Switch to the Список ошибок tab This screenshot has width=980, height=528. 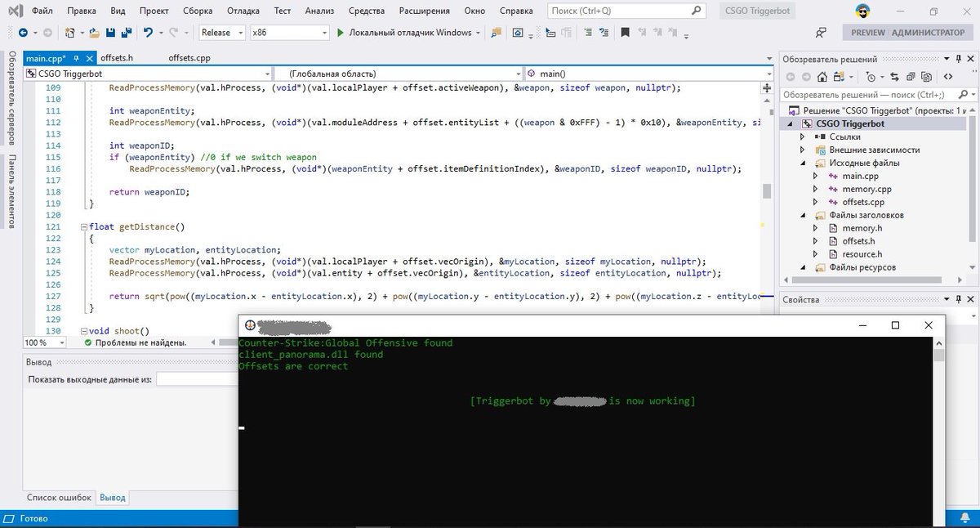click(59, 497)
